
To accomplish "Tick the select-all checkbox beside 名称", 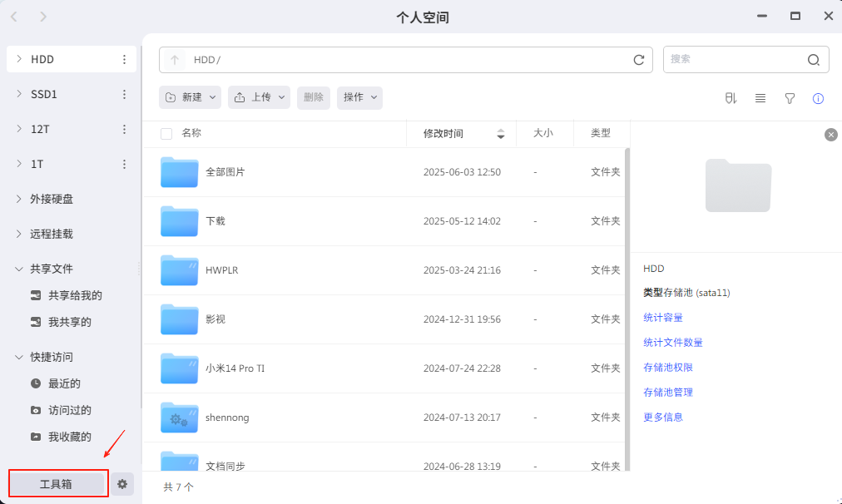I will click(x=166, y=134).
